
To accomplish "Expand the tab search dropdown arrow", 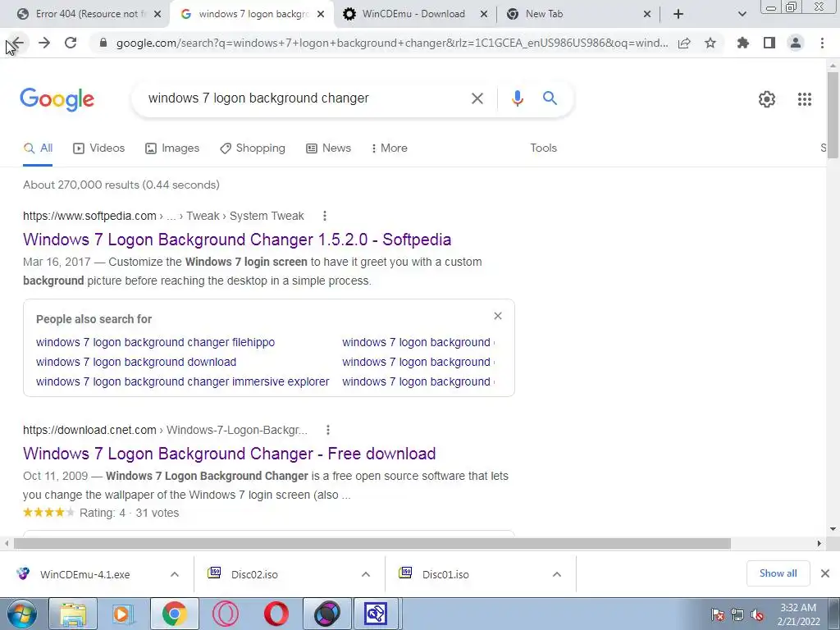I will pyautogui.click(x=742, y=15).
